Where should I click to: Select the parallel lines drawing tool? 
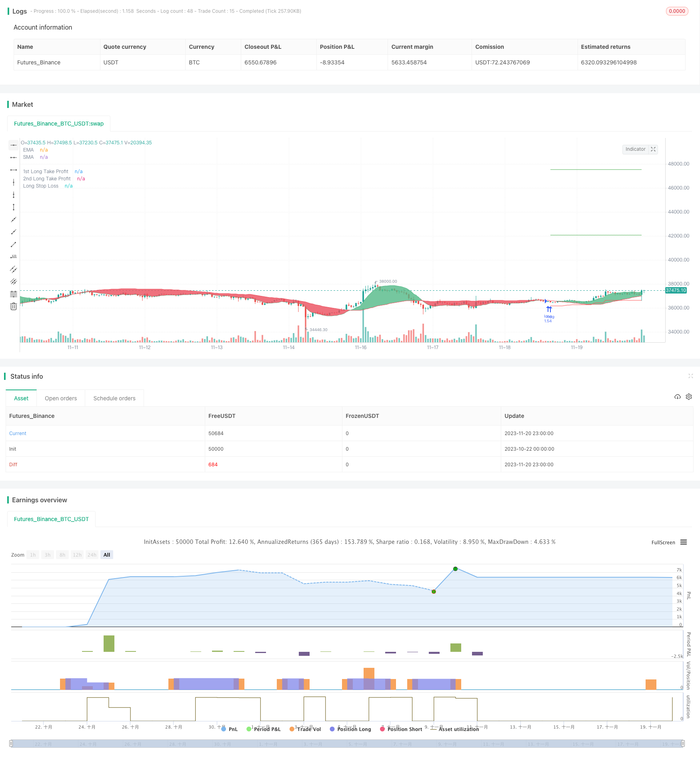14,282
